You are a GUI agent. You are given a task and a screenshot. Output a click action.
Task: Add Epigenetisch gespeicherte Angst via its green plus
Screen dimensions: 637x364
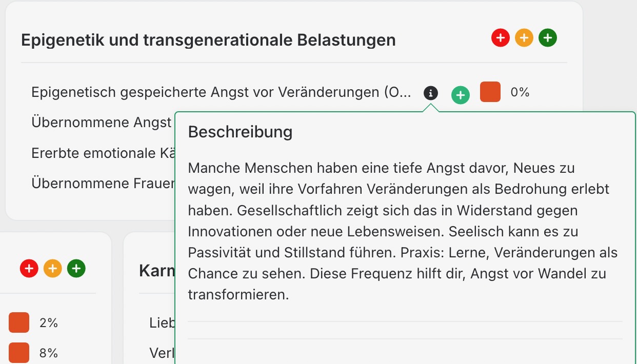coord(461,95)
